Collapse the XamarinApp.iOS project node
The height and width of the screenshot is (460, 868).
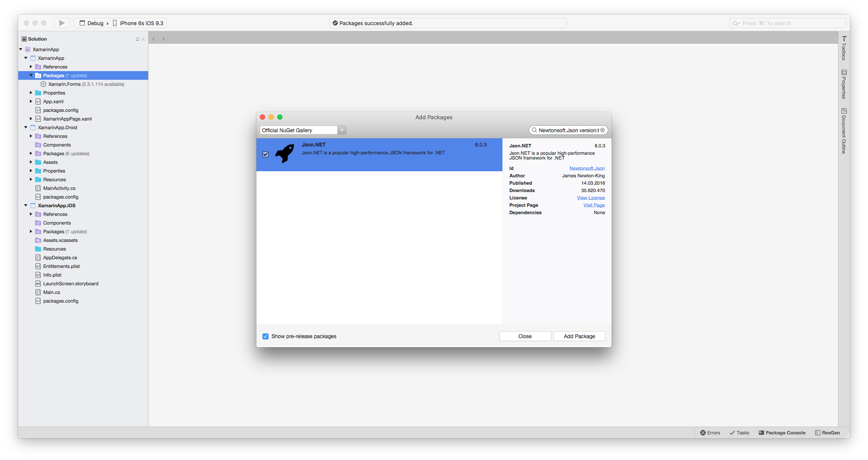pos(26,206)
